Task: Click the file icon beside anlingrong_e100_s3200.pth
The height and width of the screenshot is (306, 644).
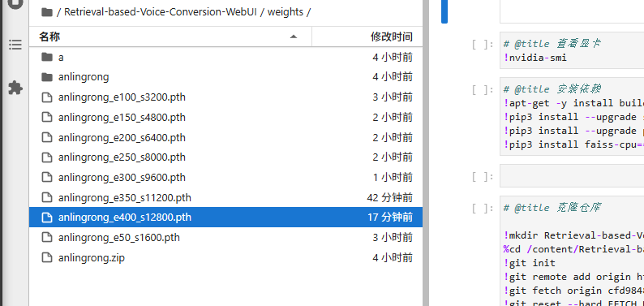Action: click(x=47, y=97)
